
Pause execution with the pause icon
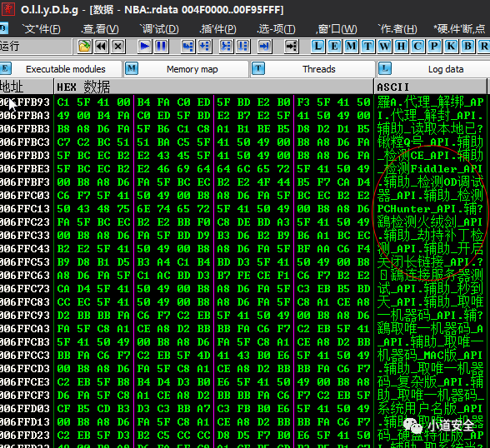coord(162,47)
